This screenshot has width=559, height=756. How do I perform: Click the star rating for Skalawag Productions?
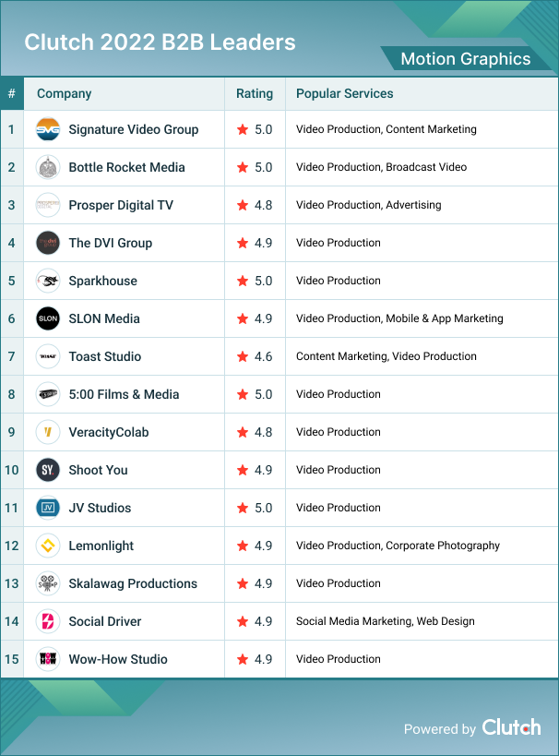coord(244,583)
